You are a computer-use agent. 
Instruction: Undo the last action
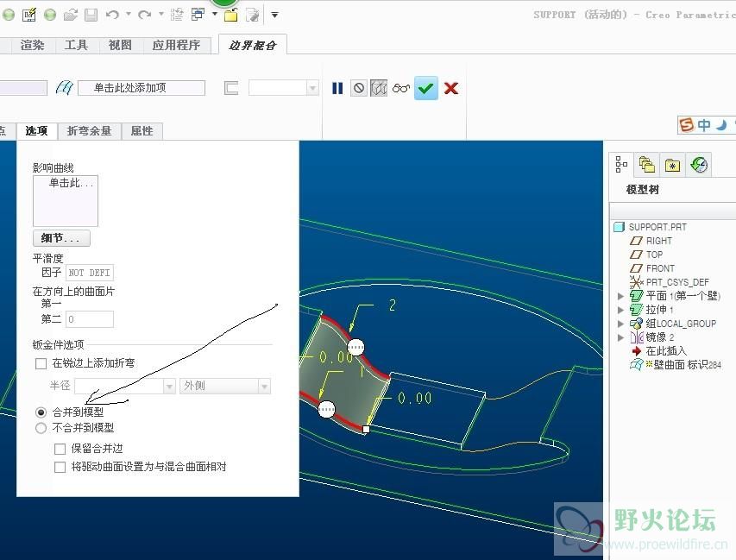(112, 15)
